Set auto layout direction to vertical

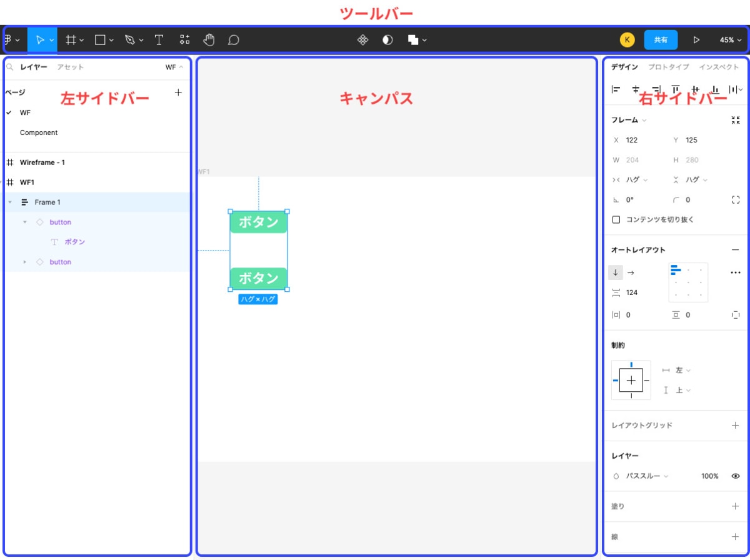(x=616, y=272)
